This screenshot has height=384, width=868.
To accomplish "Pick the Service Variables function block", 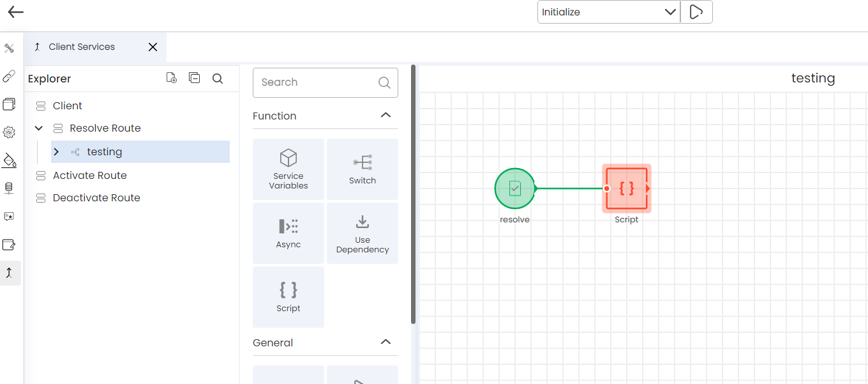I will pyautogui.click(x=288, y=169).
